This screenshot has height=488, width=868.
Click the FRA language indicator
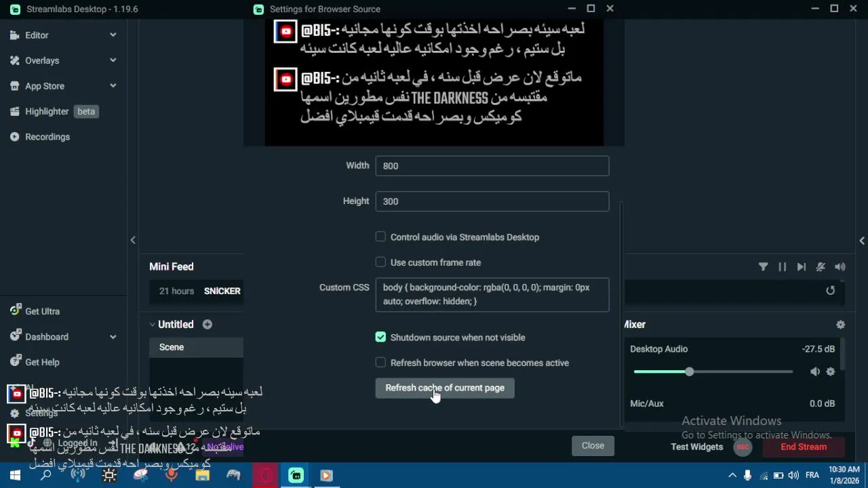pos(812,475)
